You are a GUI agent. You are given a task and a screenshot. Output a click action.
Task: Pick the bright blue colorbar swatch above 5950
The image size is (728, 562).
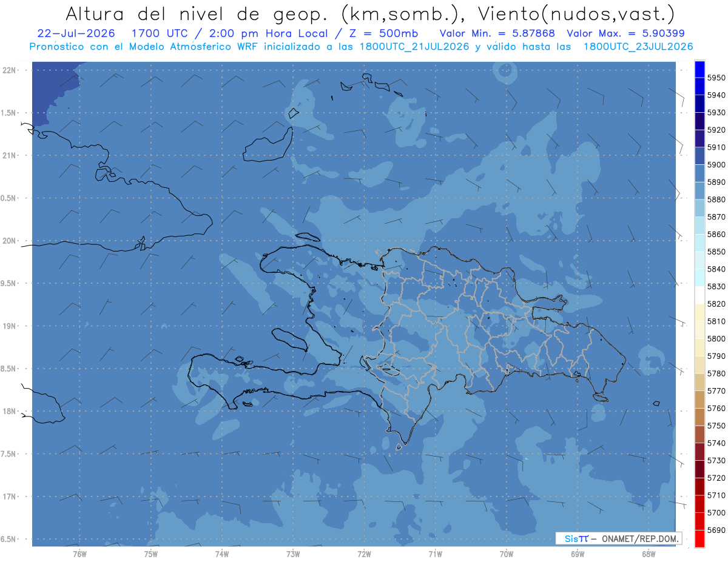699,69
